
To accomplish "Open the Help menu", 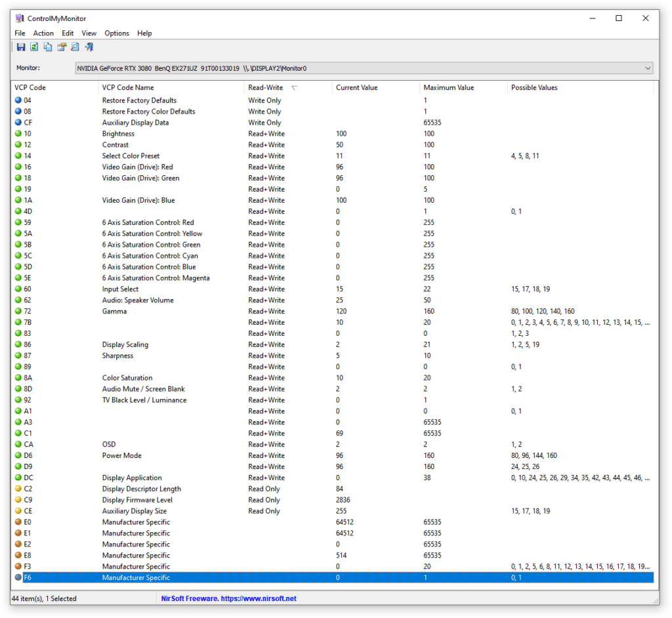I will click(x=144, y=33).
